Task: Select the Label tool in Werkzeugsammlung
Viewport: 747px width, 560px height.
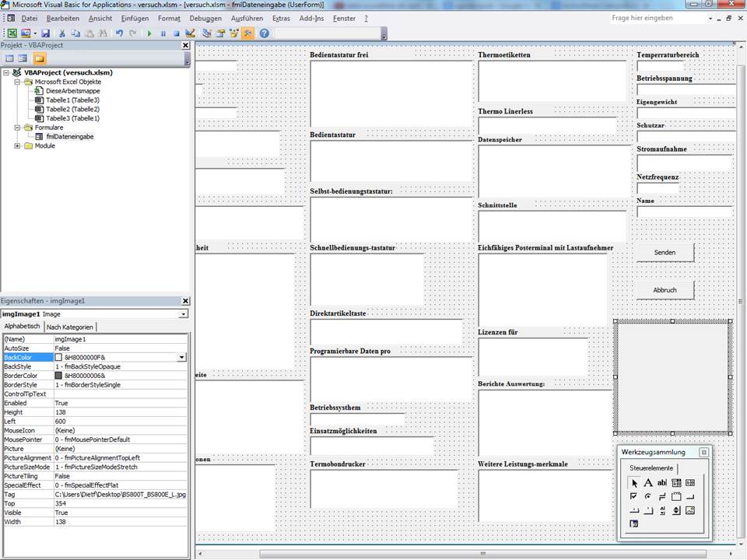Action: click(647, 483)
